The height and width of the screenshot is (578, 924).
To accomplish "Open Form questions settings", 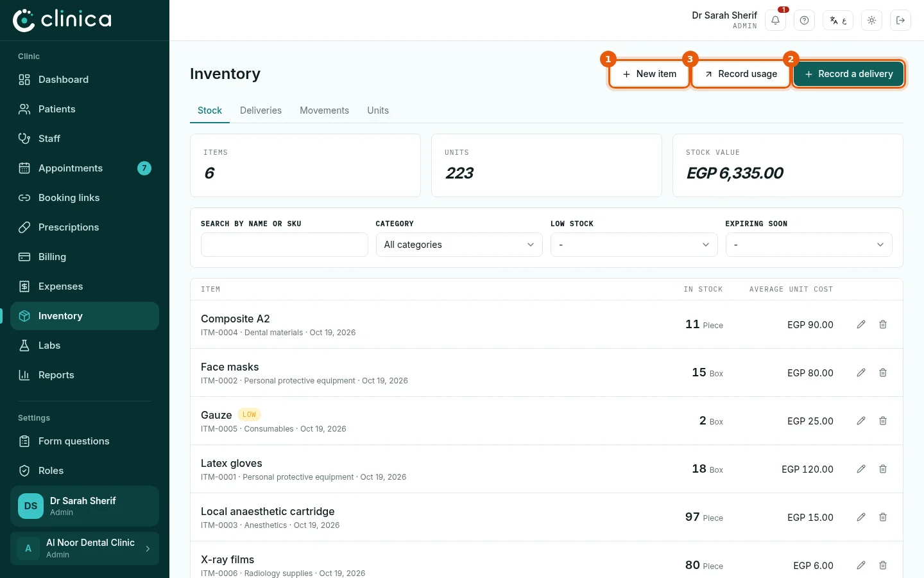I will [x=85, y=441].
